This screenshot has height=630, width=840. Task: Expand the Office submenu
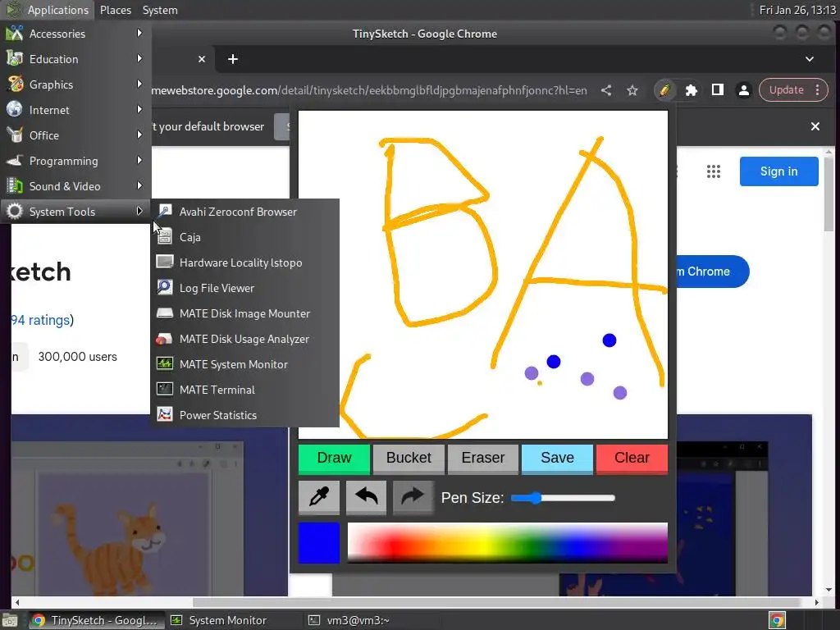pyautogui.click(x=75, y=135)
